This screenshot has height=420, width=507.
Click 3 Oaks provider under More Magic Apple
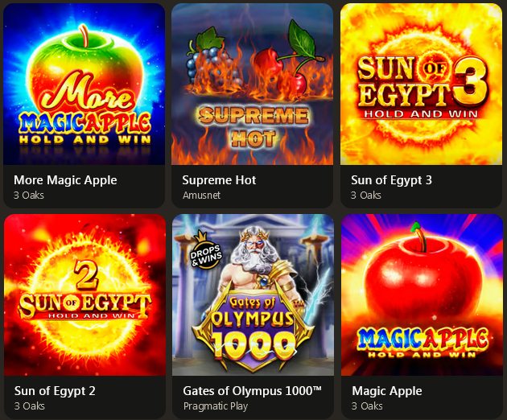[x=29, y=195]
